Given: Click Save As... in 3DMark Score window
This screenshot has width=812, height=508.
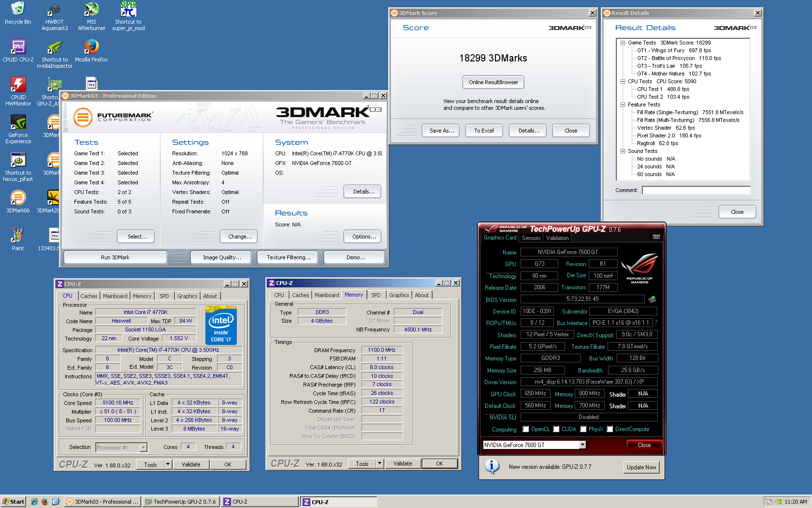Looking at the screenshot, I should point(442,131).
